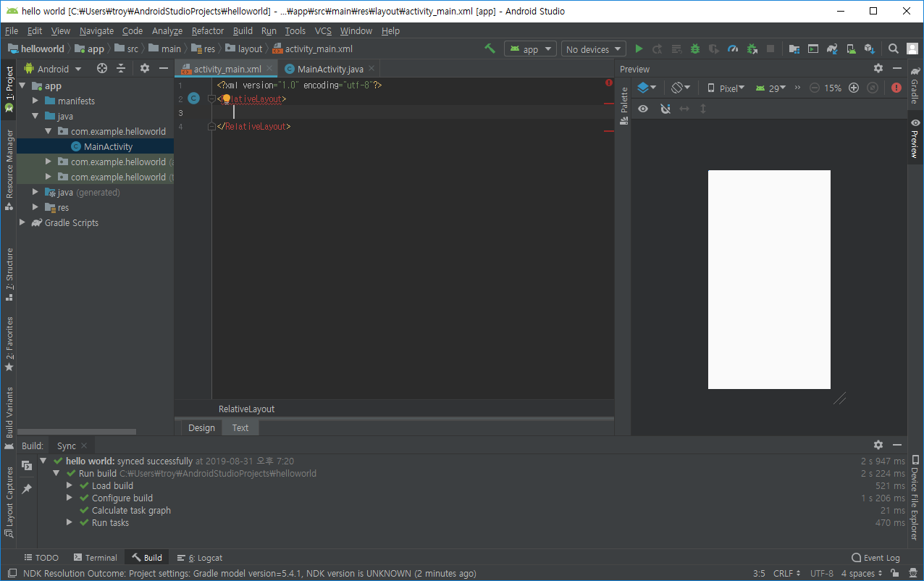Open the app run configuration dropdown
This screenshot has width=924, height=581.
coord(531,49)
